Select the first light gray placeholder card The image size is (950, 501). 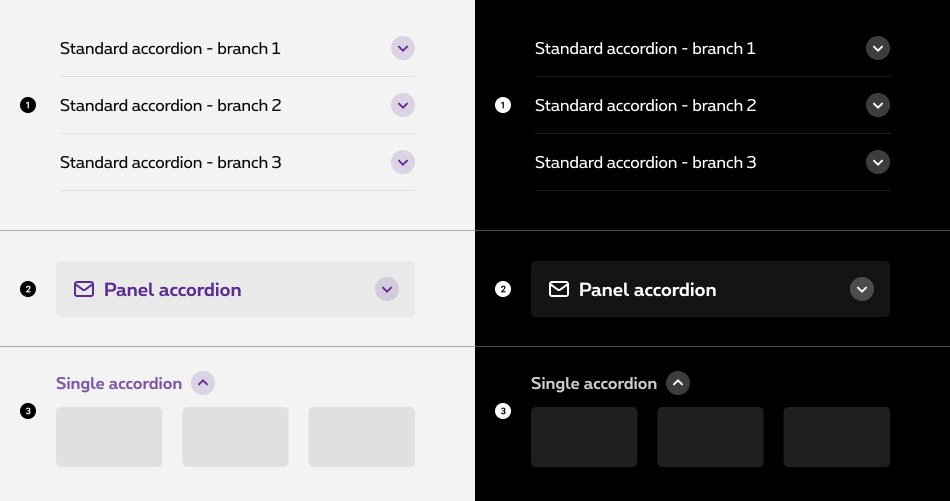click(109, 437)
